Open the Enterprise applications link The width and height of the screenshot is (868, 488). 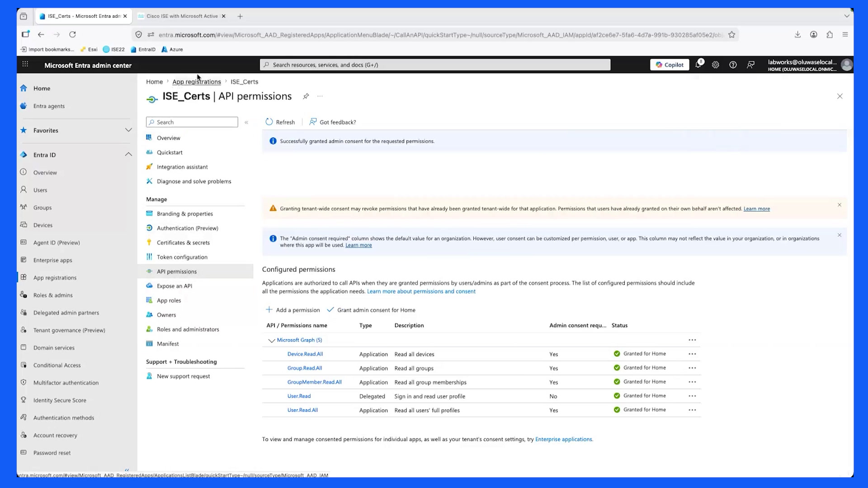pos(563,439)
